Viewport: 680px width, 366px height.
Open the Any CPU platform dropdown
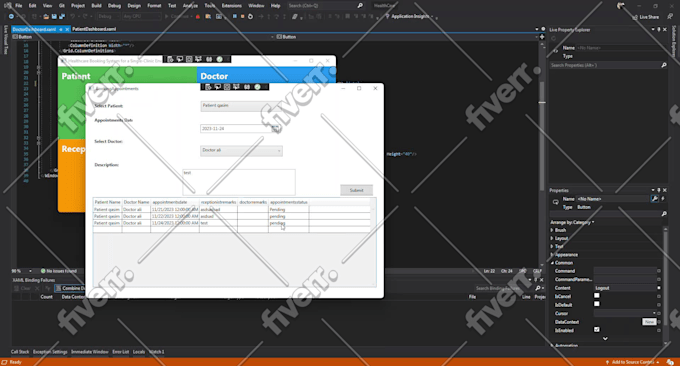click(141, 16)
